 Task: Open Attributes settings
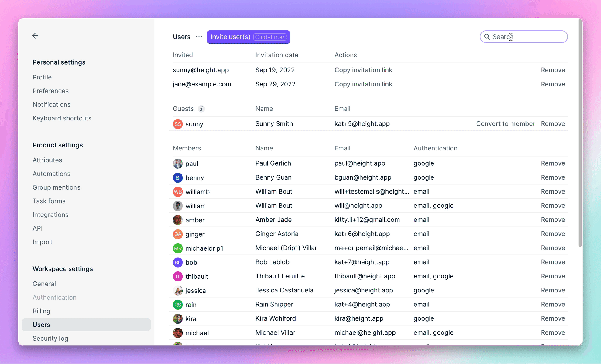[47, 160]
